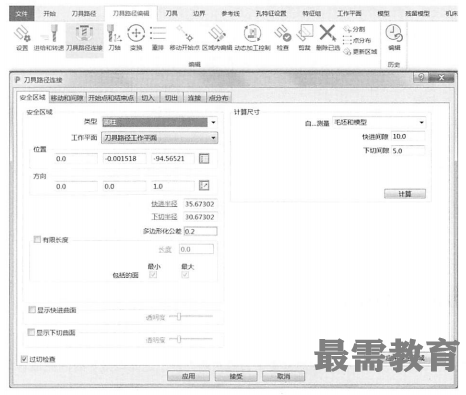Click the 应用 apply button
466x395 pixels.
(188, 376)
